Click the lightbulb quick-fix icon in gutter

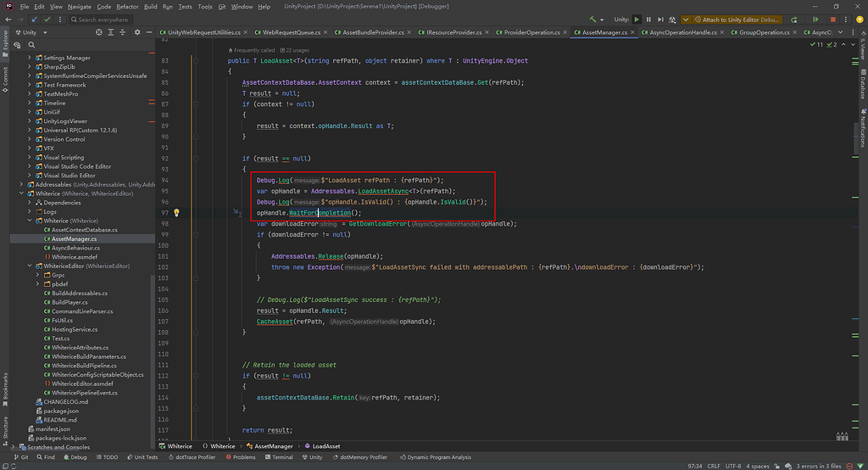[x=176, y=214]
